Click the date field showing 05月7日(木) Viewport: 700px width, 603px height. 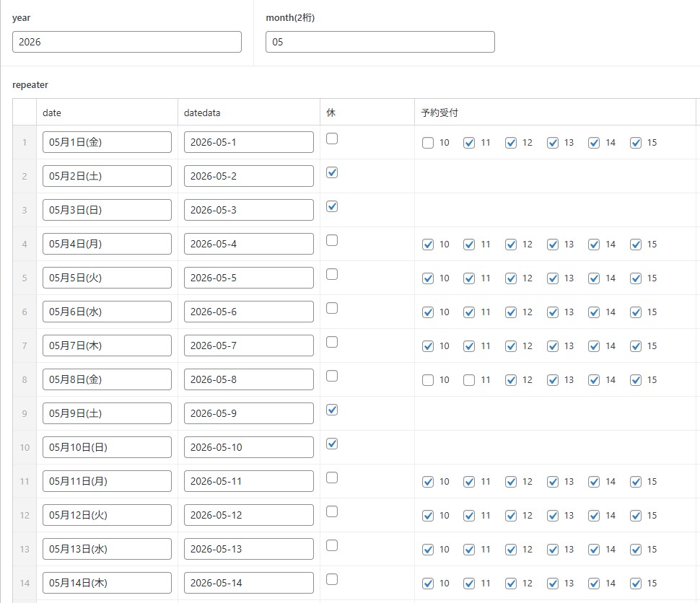coord(107,345)
